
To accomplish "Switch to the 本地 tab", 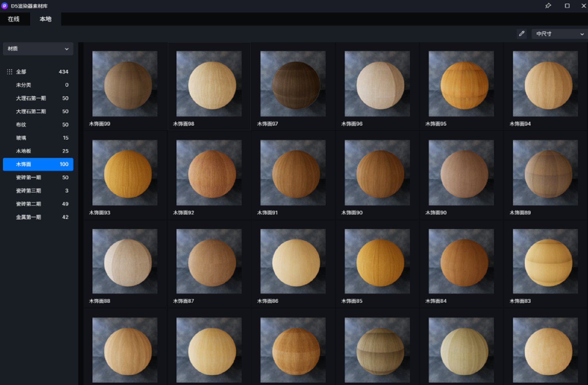I will point(45,19).
